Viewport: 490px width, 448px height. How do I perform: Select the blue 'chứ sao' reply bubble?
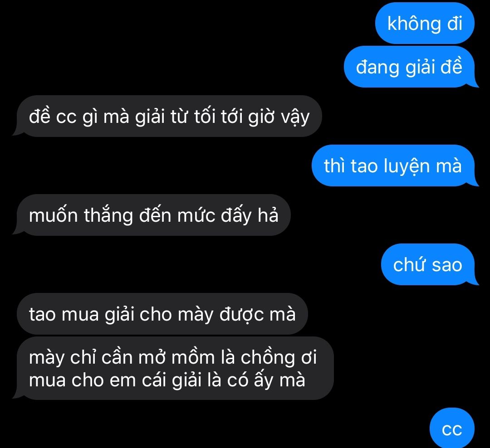[429, 265]
